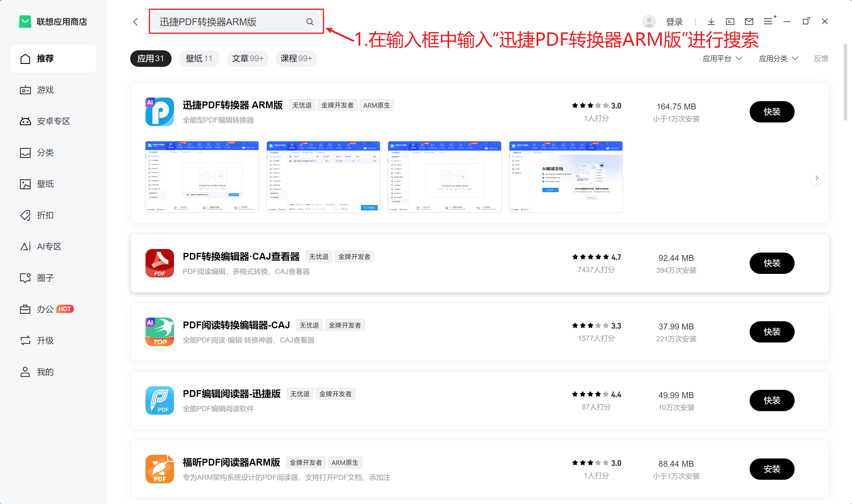Click the vertical scrollbar on the right
Screen dimensions: 852x504
[845, 83]
